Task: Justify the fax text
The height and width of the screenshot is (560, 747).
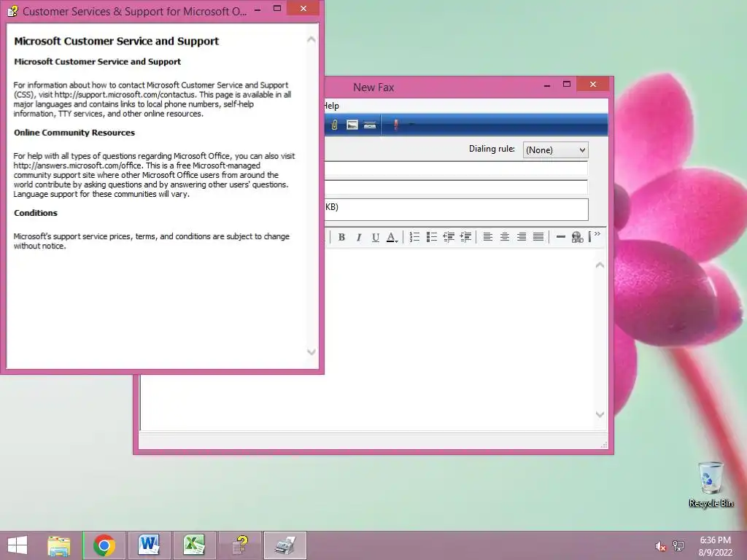Action: (538, 237)
